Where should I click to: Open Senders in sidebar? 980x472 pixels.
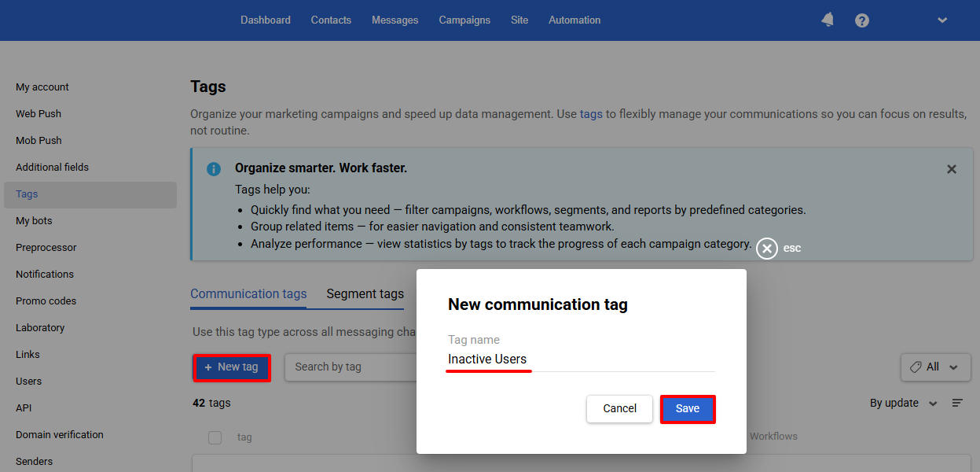point(35,462)
